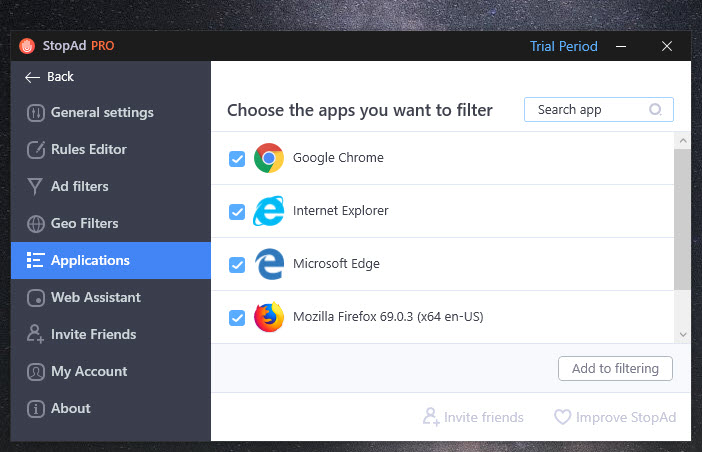
Task: Click the StopAd hand logo icon
Action: 27,46
